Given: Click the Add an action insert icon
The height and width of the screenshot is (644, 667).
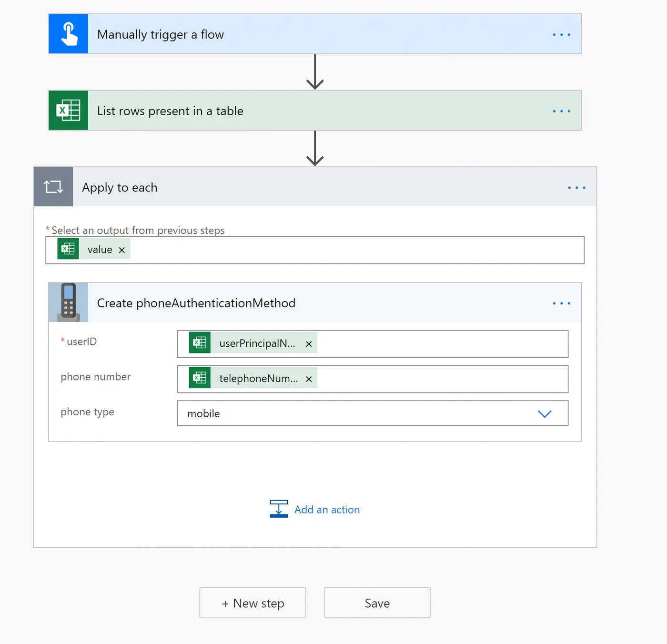Looking at the screenshot, I should pyautogui.click(x=279, y=509).
